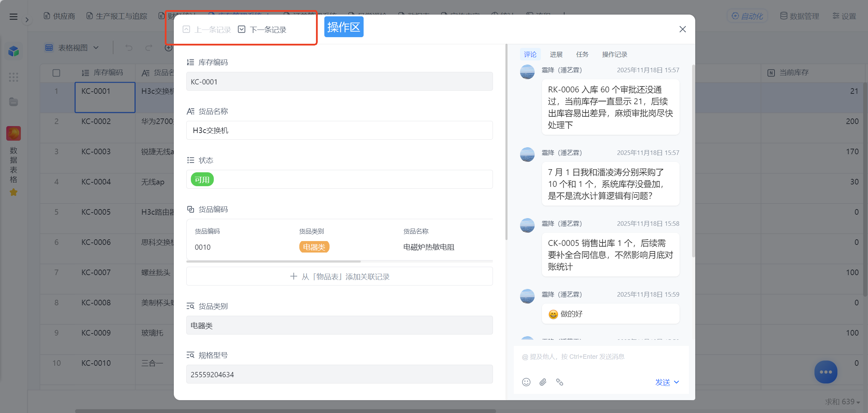Click the 货品编码 link field icon

point(190,209)
